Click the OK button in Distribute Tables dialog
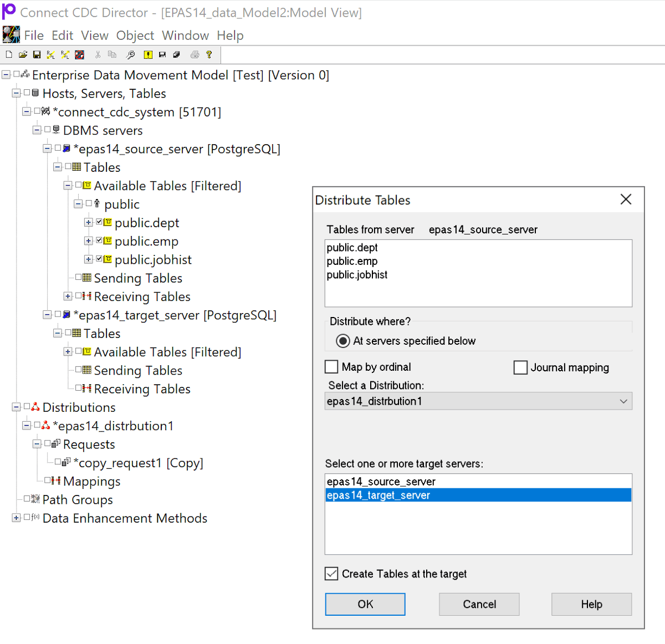Screen dimensions: 665x644 [365, 604]
